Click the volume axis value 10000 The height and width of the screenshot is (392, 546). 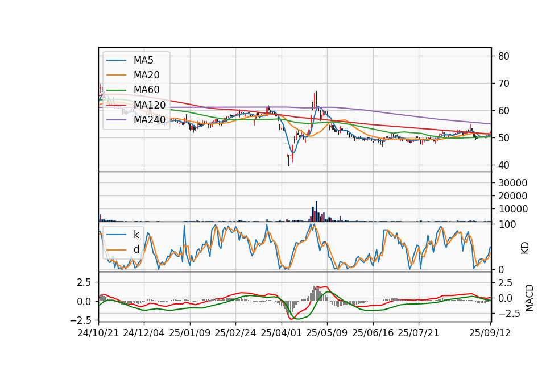512,209
